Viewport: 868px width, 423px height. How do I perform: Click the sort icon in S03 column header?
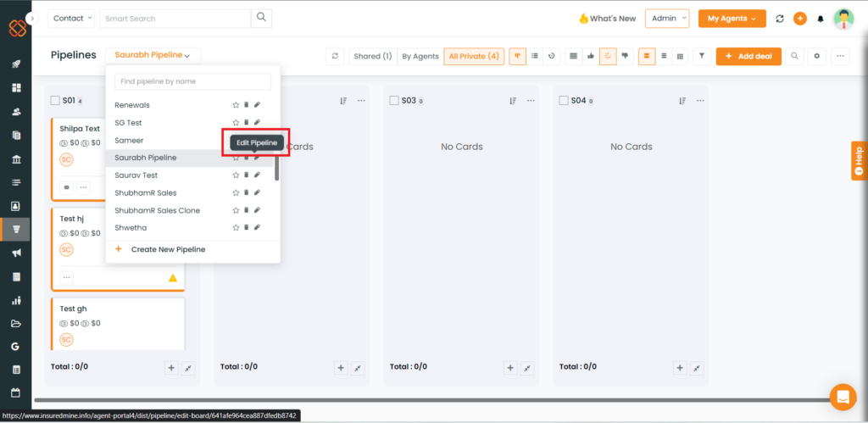(513, 101)
